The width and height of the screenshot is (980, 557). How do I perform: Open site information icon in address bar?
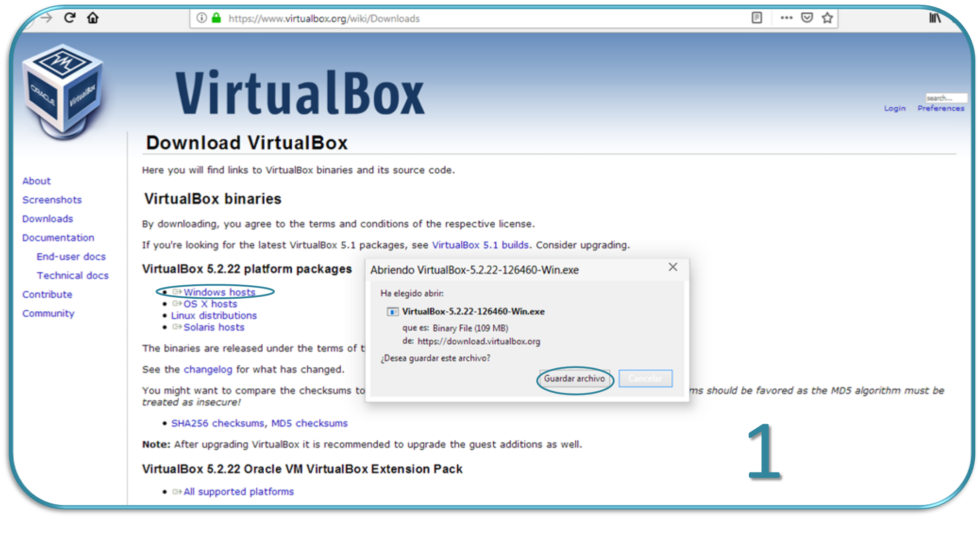point(201,18)
